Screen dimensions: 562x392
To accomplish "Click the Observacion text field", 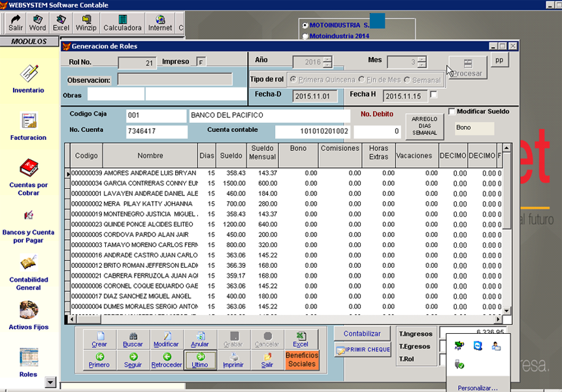I will [x=174, y=80].
